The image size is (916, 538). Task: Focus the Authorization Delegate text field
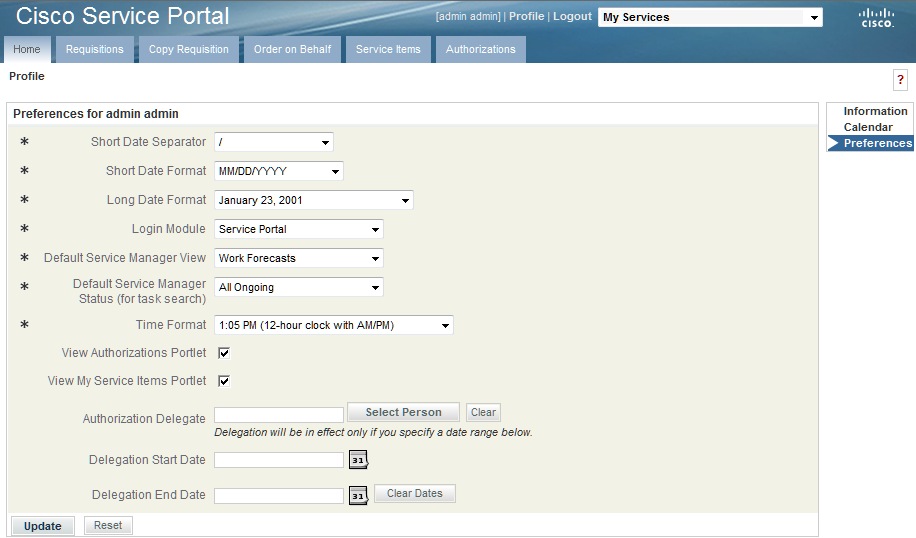coord(279,415)
